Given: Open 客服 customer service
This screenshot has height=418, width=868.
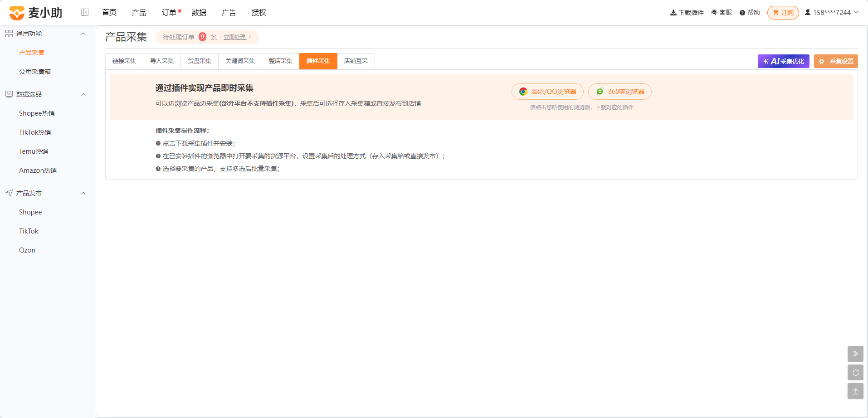Looking at the screenshot, I should click(722, 12).
